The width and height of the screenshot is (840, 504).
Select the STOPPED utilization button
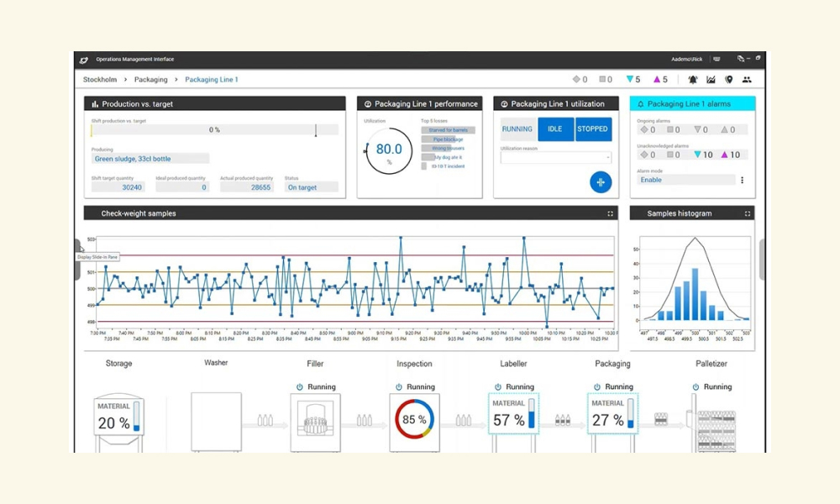[592, 129]
